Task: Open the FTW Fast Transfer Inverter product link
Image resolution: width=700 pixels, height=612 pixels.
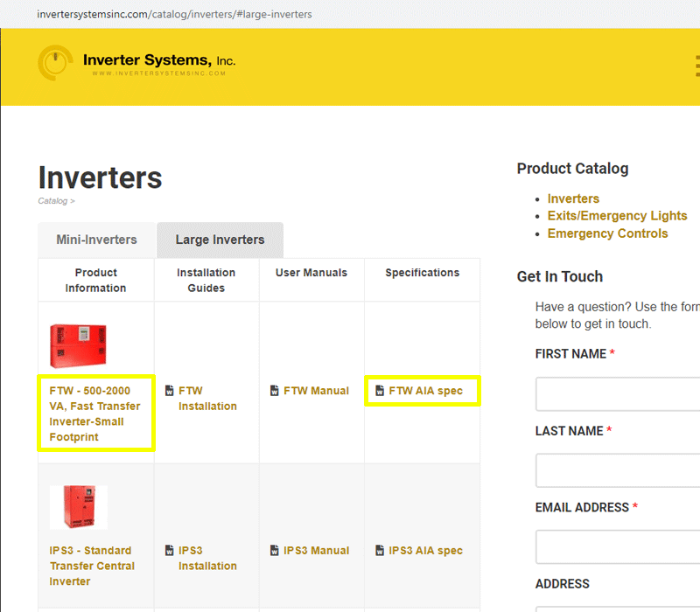Action: tap(95, 414)
